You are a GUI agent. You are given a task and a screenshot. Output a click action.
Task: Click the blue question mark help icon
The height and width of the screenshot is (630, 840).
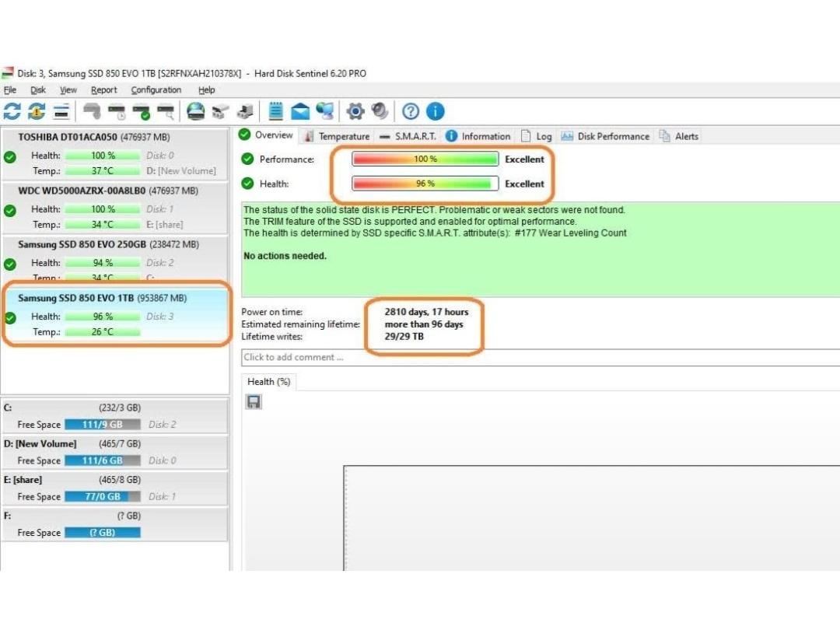pos(411,111)
